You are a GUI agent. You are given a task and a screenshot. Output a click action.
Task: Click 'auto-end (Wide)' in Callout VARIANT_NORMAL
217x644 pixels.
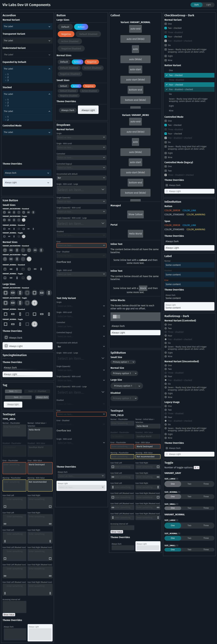tap(135, 39)
